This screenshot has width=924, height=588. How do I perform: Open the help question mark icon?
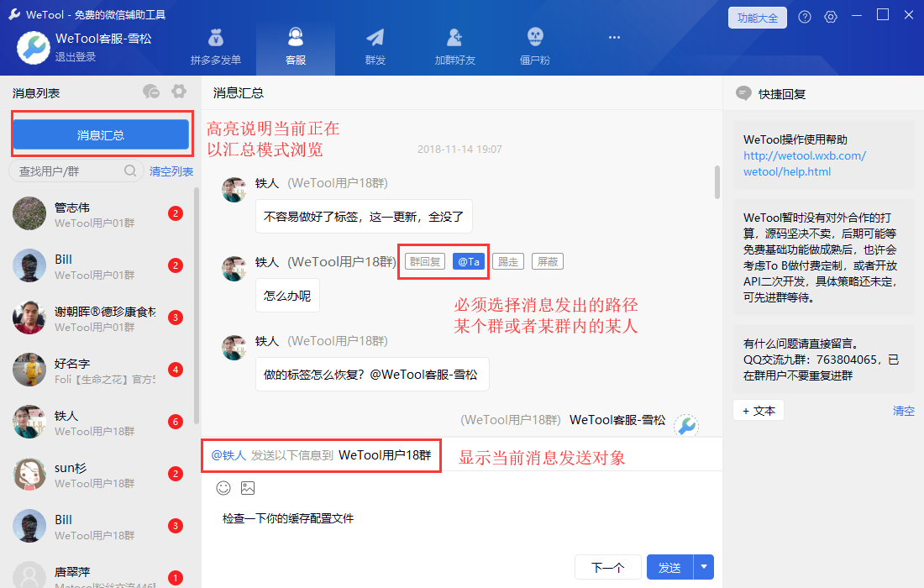[x=805, y=17]
